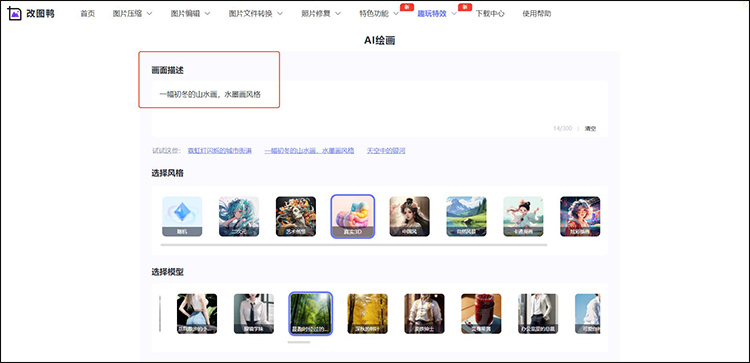Expand the 图片压缩 dropdown arrow
This screenshot has height=363, width=750.
(x=149, y=14)
